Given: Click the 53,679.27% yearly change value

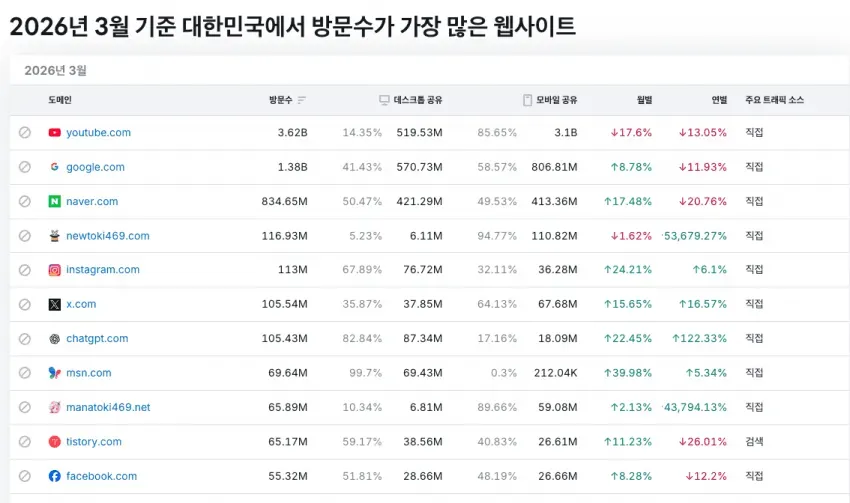Looking at the screenshot, I should [694, 236].
